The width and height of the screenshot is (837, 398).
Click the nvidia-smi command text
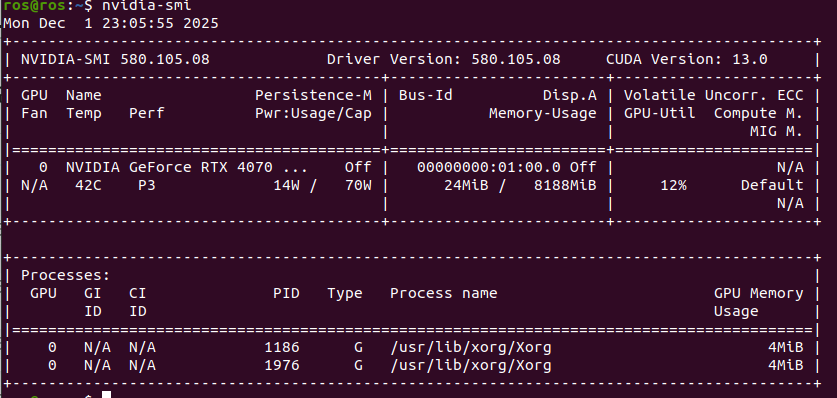(146, 6)
